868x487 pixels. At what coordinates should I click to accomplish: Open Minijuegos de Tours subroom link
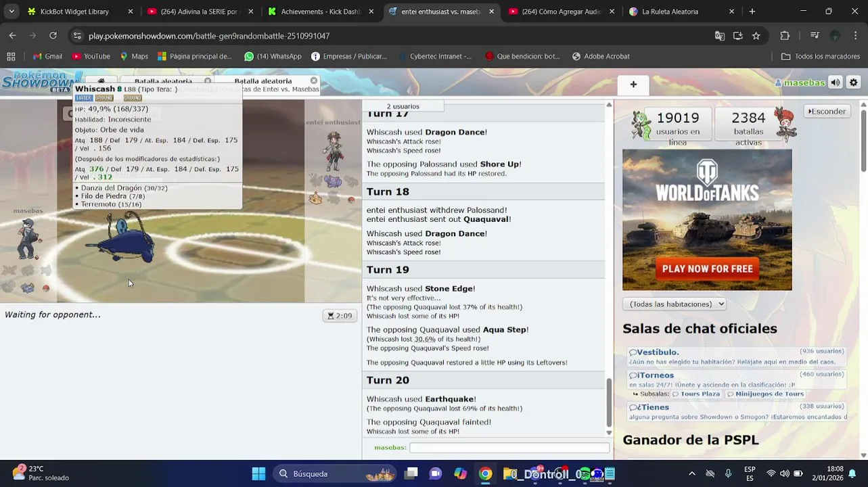coord(765,394)
